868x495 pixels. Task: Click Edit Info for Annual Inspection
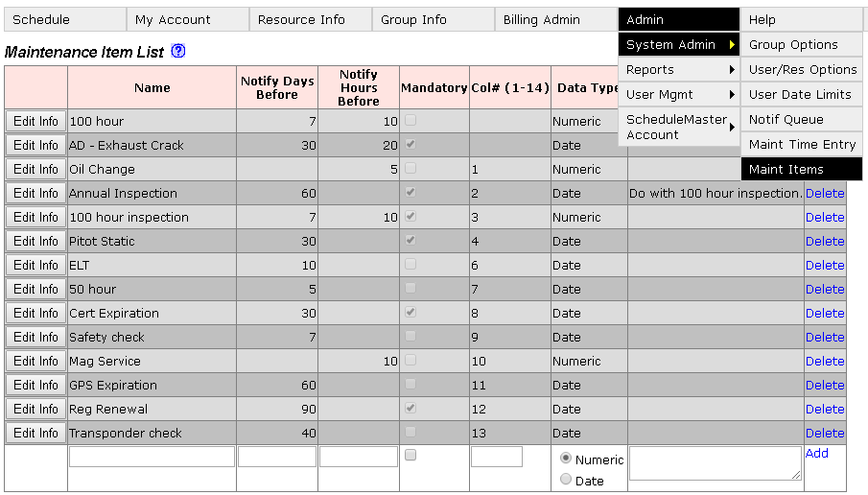(36, 193)
